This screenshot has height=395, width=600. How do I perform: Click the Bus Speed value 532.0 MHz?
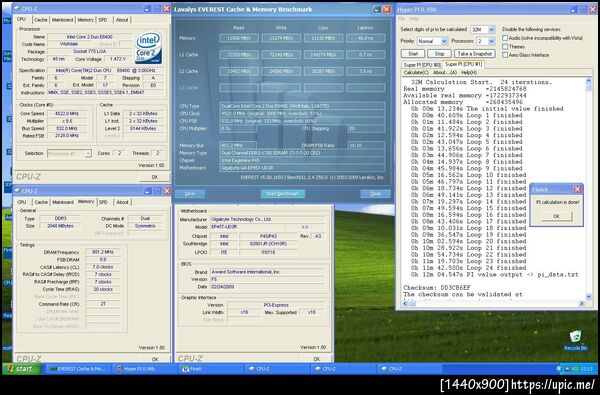click(67, 128)
